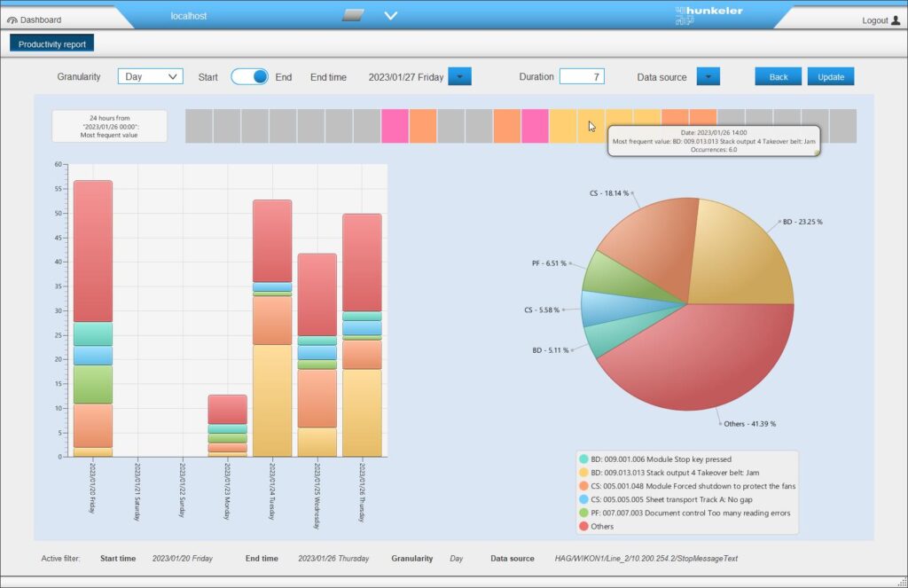Click the 2023/01/24 Tuesday bar yellow segment
This screenshot has height=588, width=908.
pyautogui.click(x=272, y=401)
